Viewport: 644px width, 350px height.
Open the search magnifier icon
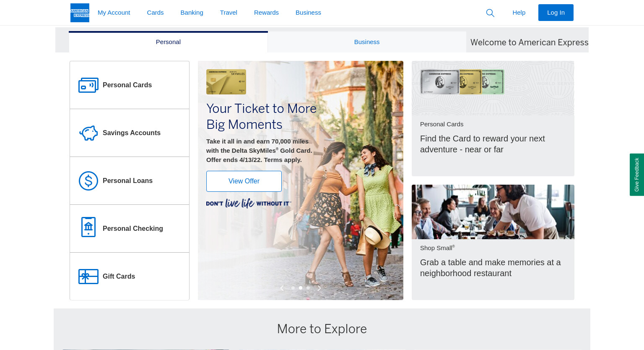coord(490,13)
